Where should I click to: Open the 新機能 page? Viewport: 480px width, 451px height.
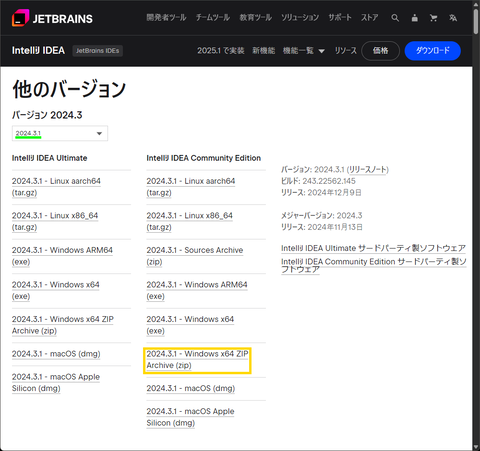[x=264, y=51]
